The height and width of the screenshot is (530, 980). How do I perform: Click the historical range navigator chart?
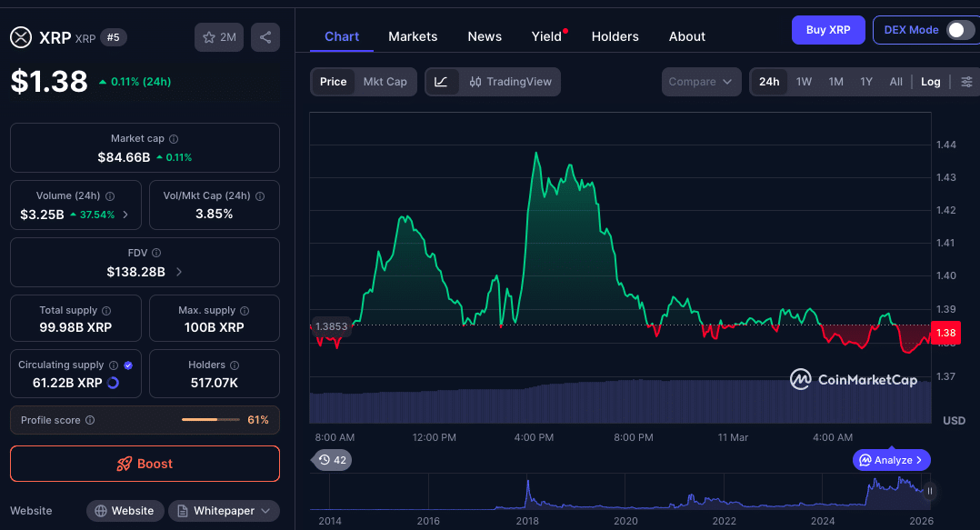tap(621, 493)
